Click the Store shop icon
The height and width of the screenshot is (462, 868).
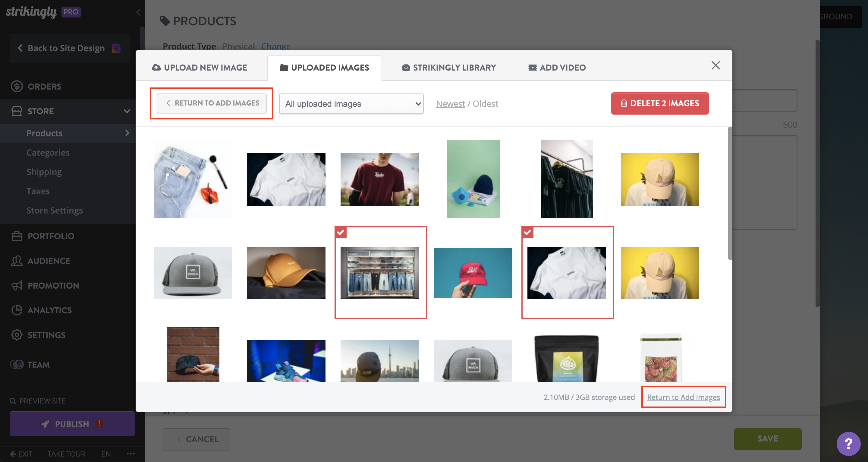(17, 111)
